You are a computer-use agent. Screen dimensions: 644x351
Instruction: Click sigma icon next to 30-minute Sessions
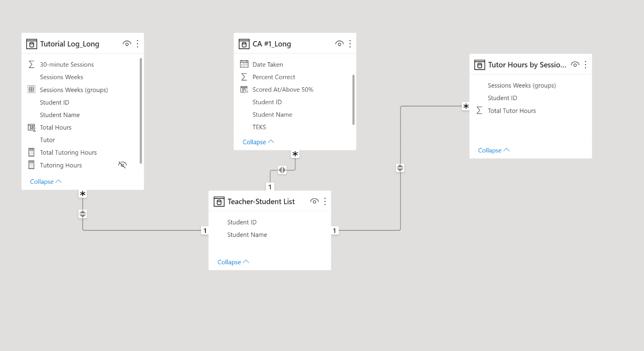31,64
